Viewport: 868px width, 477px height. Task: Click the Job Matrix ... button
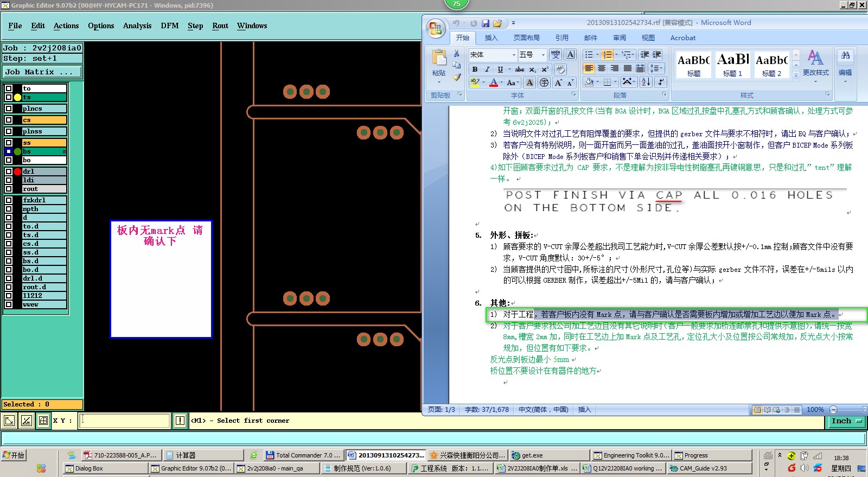click(x=42, y=72)
